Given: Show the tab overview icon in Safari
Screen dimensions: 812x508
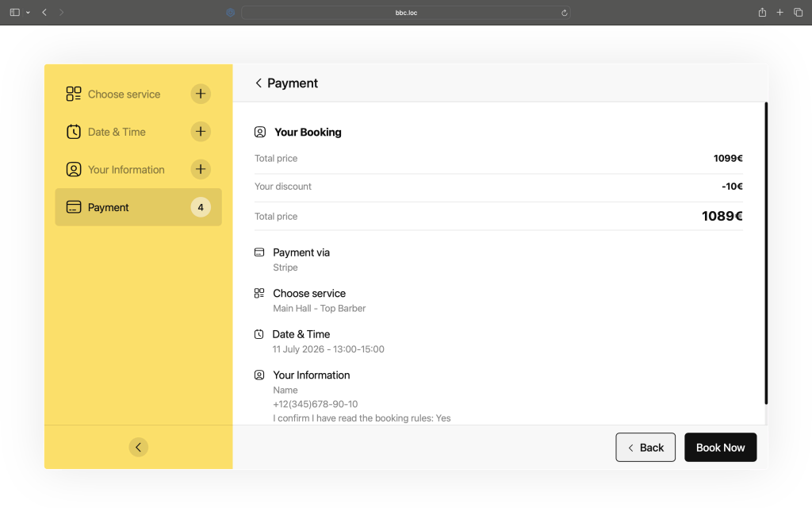Looking at the screenshot, I should [x=798, y=12].
